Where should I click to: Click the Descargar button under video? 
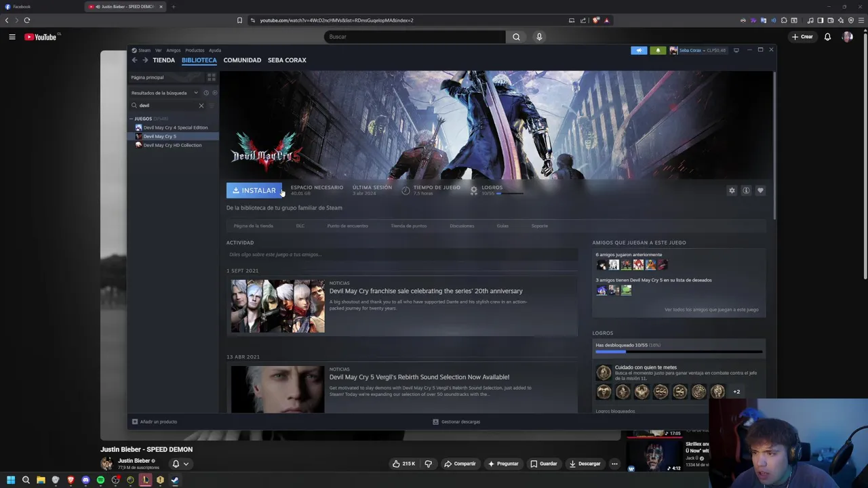pos(585,464)
